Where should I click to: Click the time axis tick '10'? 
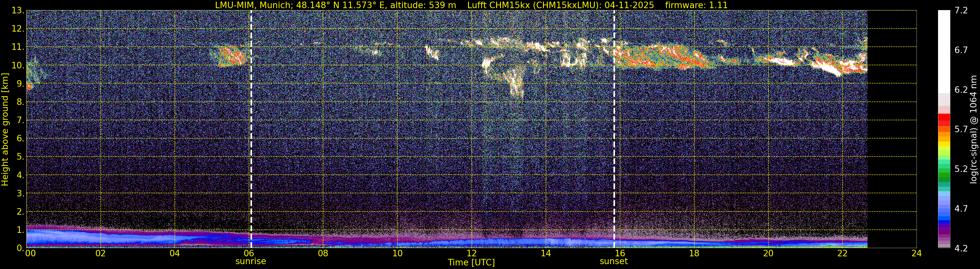pos(397,253)
